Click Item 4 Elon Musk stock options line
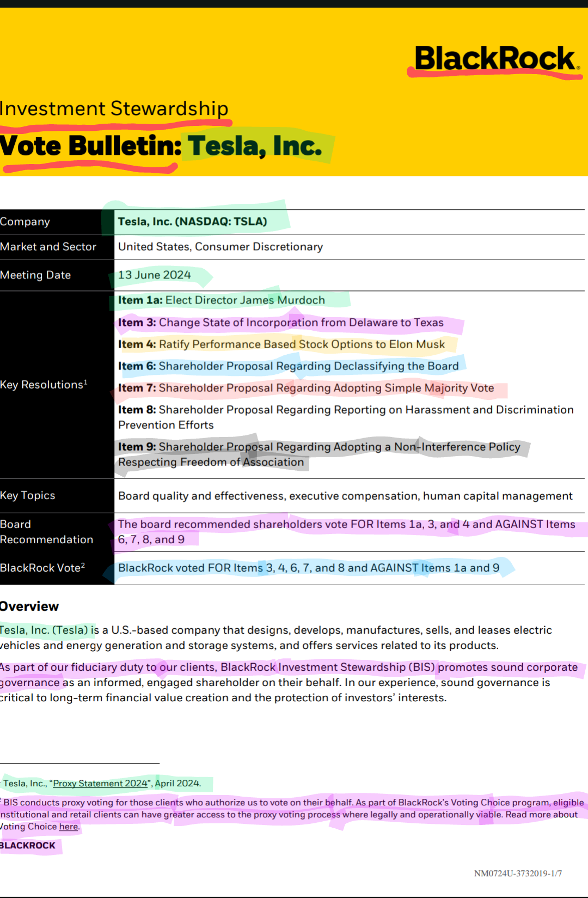This screenshot has width=588, height=898. pyautogui.click(x=281, y=344)
